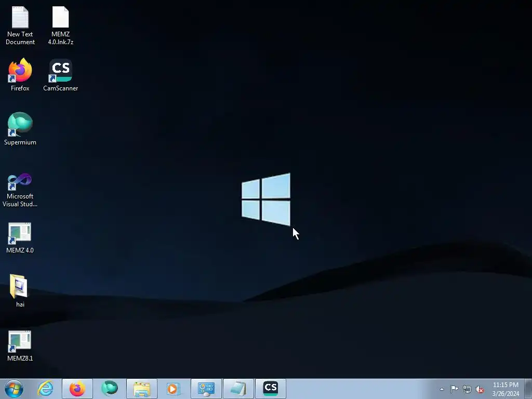Open the Control Panel taskbar button

click(x=206, y=389)
